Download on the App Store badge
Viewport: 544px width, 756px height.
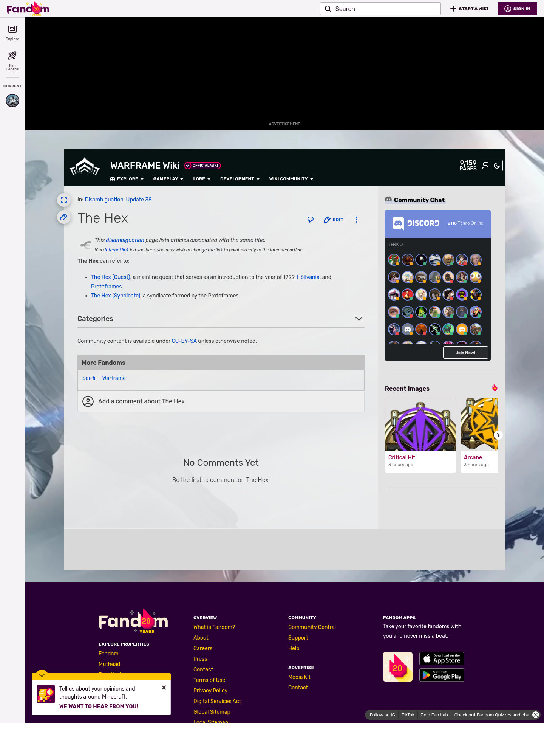(442, 659)
